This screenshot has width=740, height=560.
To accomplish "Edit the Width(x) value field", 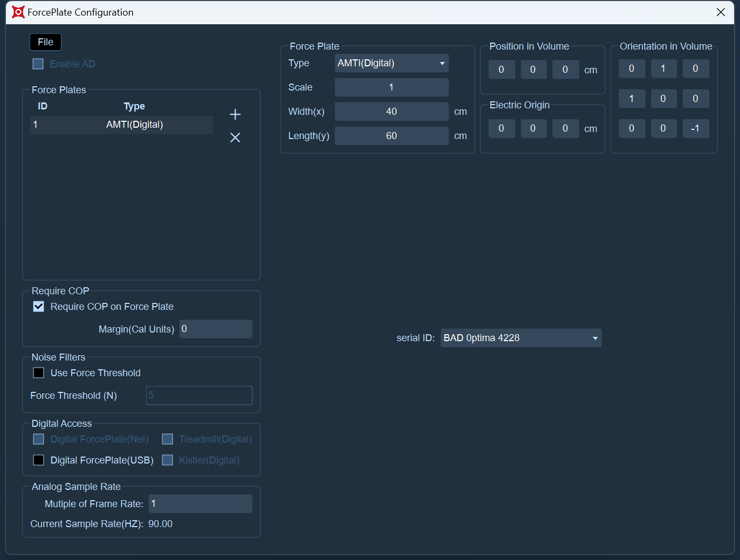I will click(x=392, y=112).
